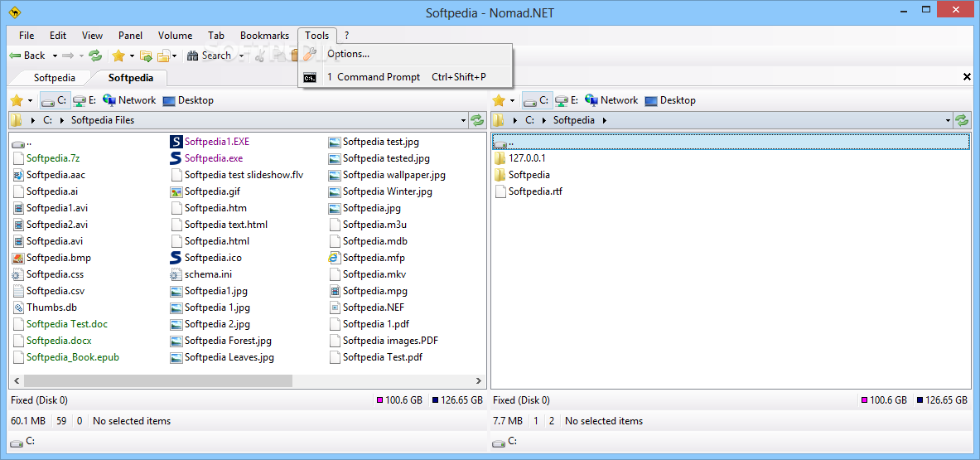Select the Softpedia.bmp file

tap(52, 258)
